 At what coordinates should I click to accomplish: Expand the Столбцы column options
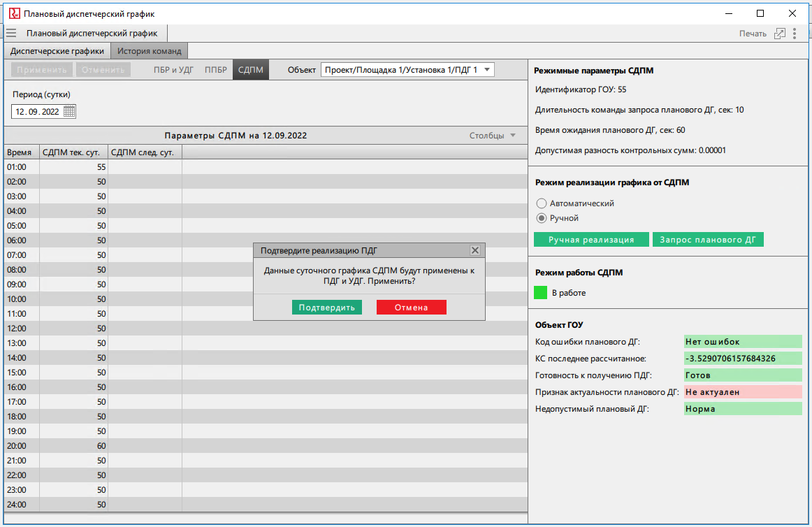click(494, 135)
